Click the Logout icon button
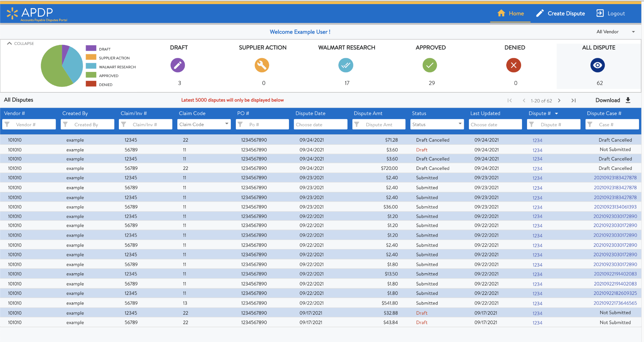 coord(600,13)
